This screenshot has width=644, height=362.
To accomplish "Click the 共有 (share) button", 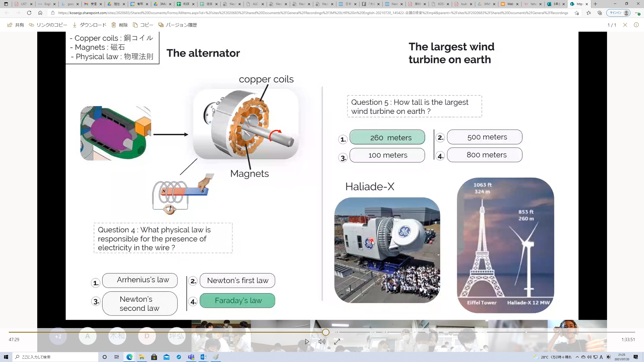I will [x=16, y=25].
